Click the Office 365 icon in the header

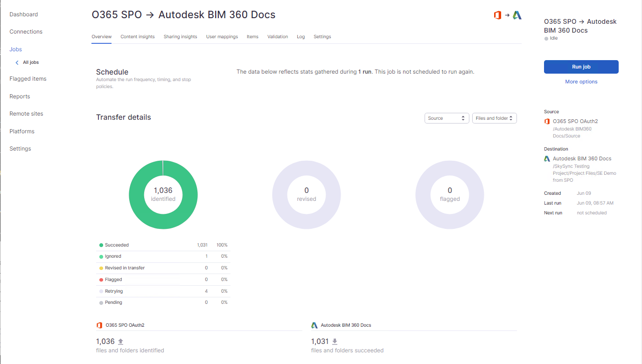tap(497, 15)
